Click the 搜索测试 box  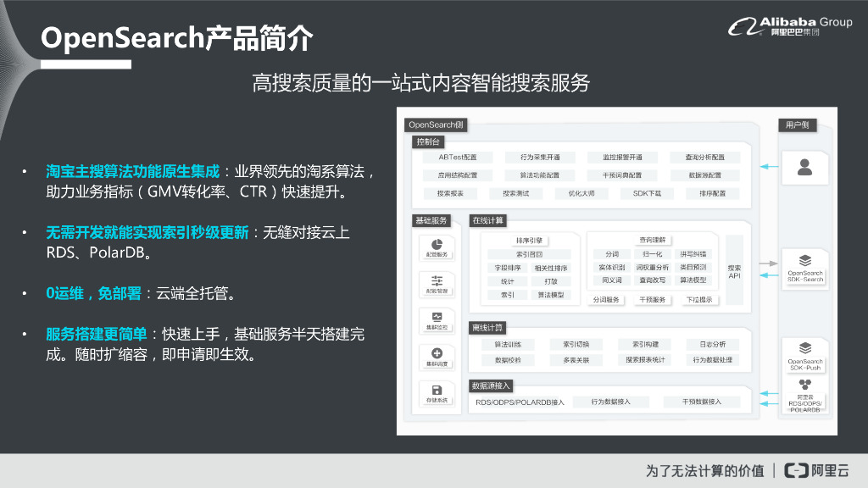click(x=515, y=194)
